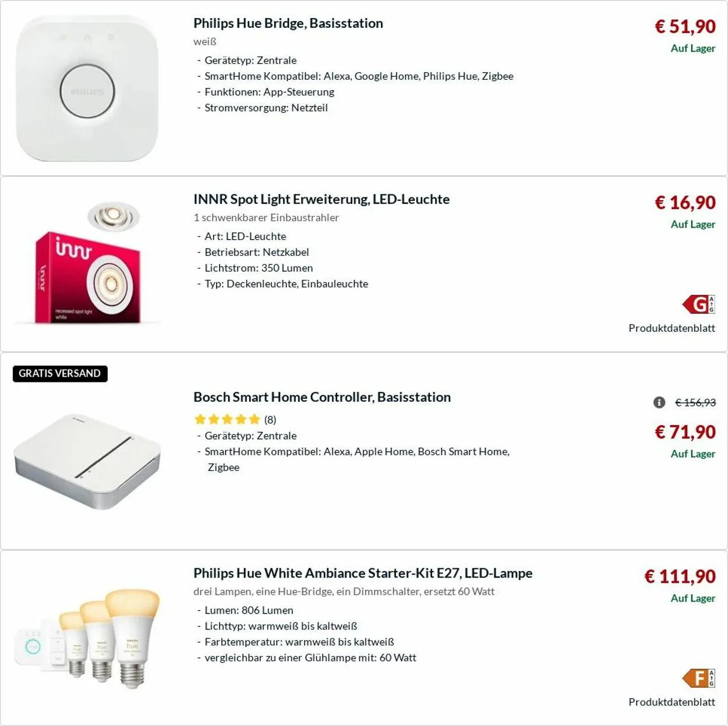Viewport: 728px width, 726px height.
Task: Click the (8) reviews count
Action: (270, 420)
